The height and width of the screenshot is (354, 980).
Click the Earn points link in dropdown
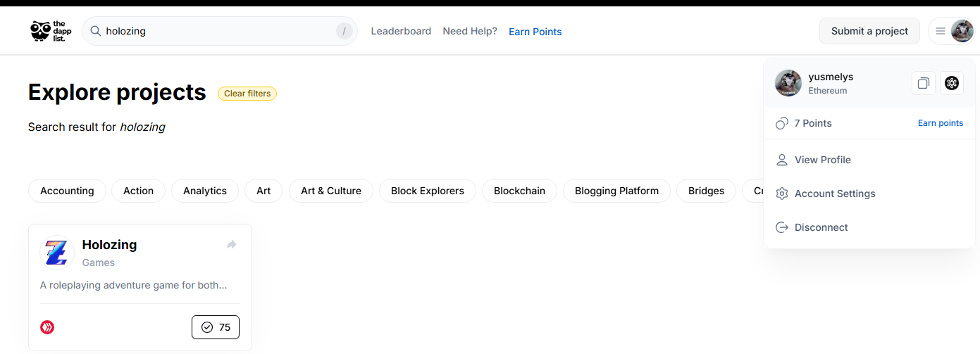[940, 123]
